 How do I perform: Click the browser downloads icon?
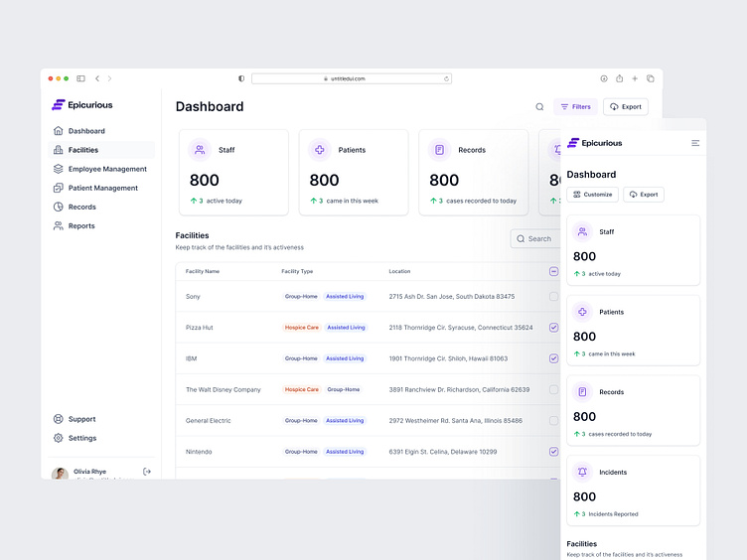pos(604,78)
